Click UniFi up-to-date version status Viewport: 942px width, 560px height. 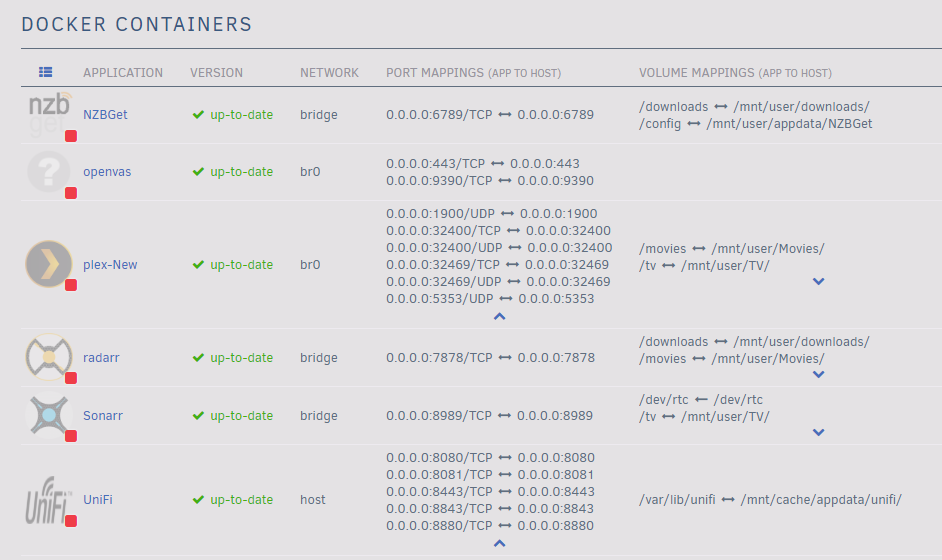[232, 499]
